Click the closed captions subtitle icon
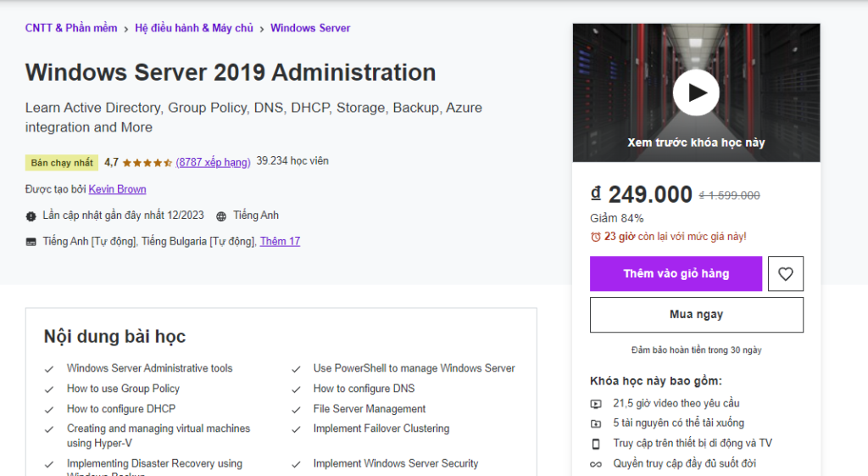Image resolution: width=868 pixels, height=476 pixels. [31, 242]
